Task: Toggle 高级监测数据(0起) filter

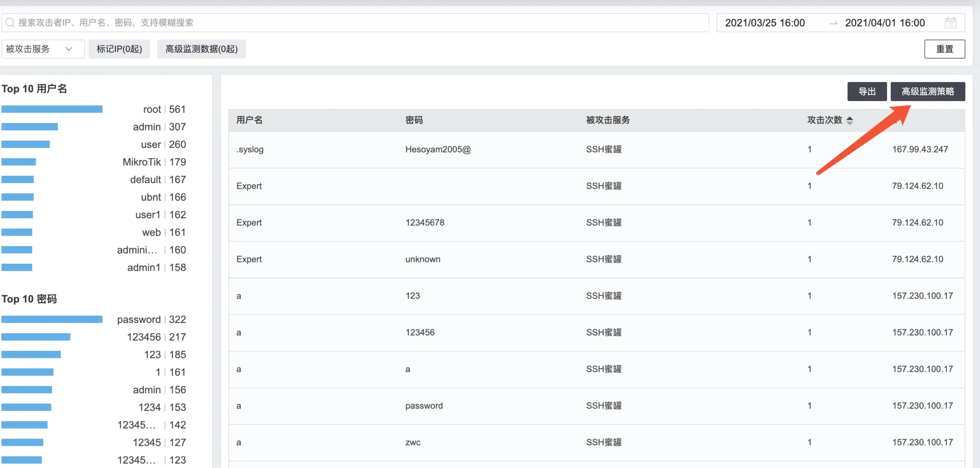Action: [x=201, y=49]
